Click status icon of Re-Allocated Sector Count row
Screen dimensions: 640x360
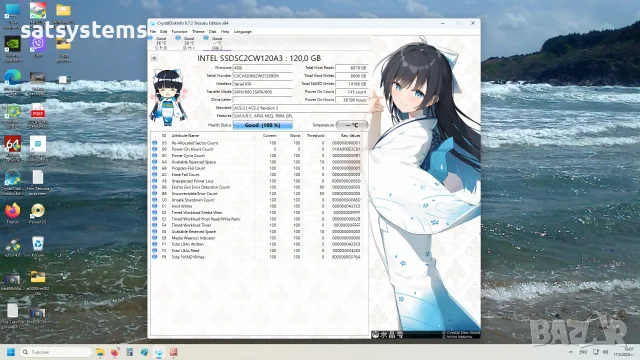tap(155, 143)
